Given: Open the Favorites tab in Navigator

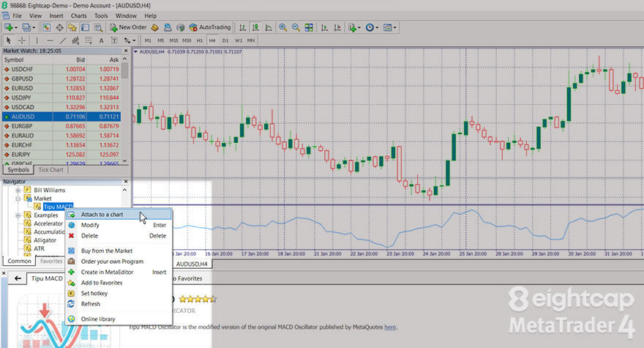Looking at the screenshot, I should pyautogui.click(x=51, y=261).
